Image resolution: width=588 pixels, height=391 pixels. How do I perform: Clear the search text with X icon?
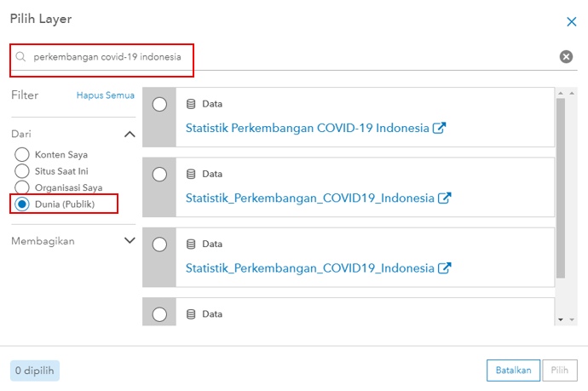pyautogui.click(x=566, y=57)
